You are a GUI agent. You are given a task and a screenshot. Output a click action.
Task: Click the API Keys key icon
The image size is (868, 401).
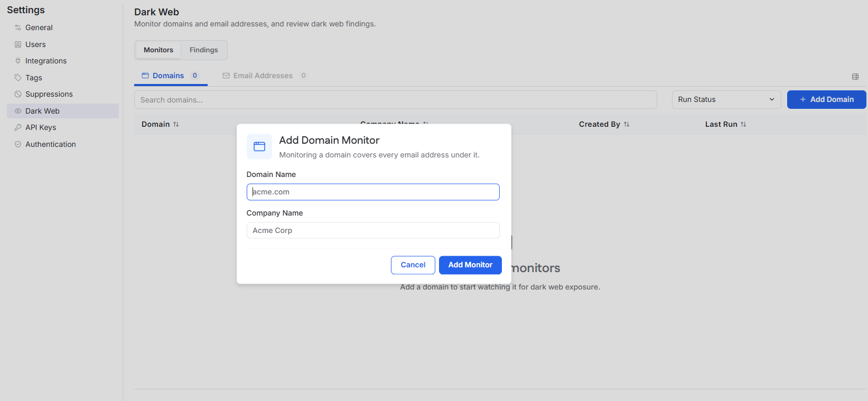18,127
